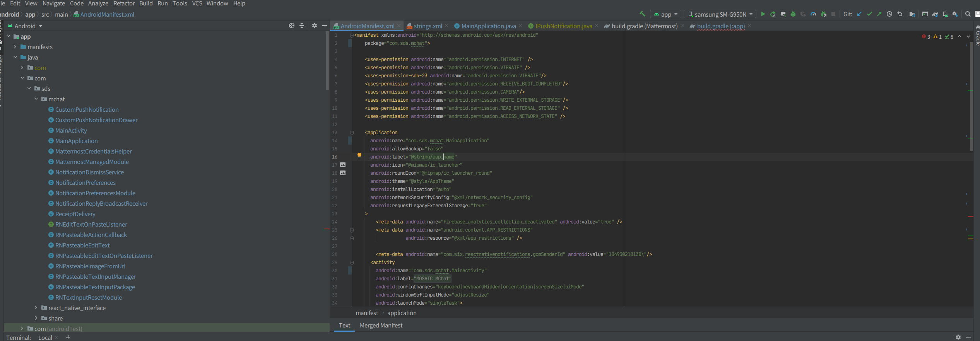
Task: Run the app with the green play button
Action: [763, 14]
